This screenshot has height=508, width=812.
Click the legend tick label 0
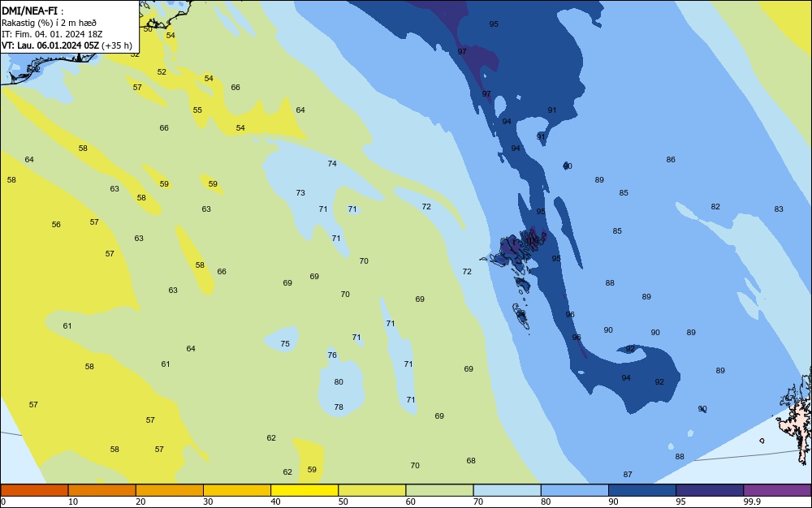[3, 502]
